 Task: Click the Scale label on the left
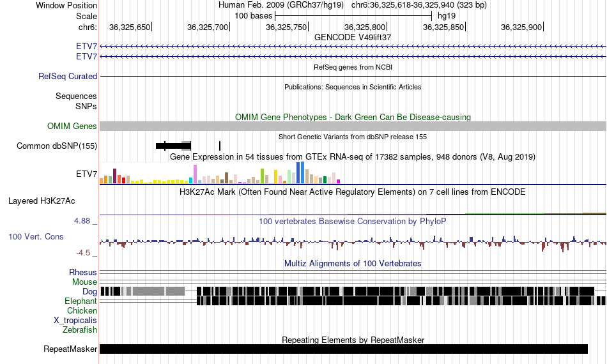click(x=86, y=16)
